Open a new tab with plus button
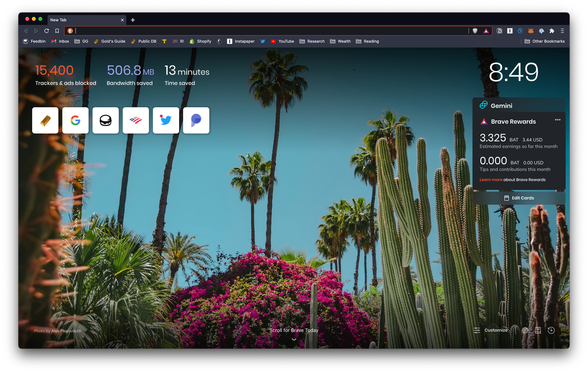 tap(133, 20)
